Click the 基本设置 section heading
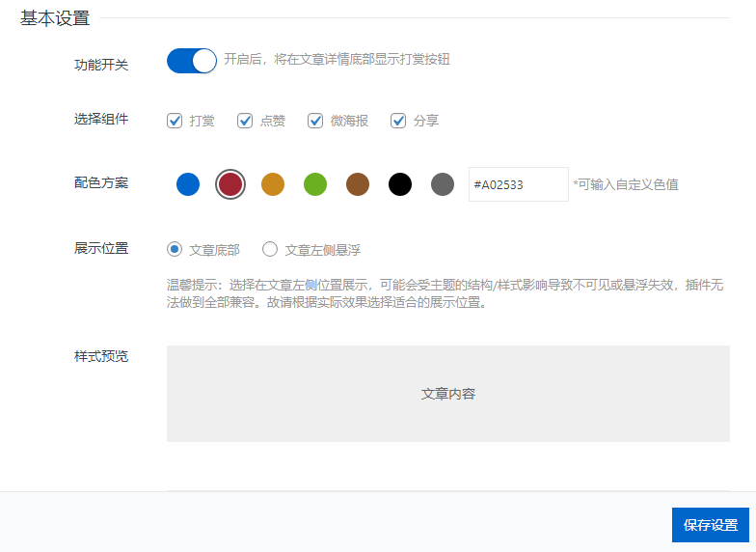This screenshot has width=756, height=552. pos(55,18)
